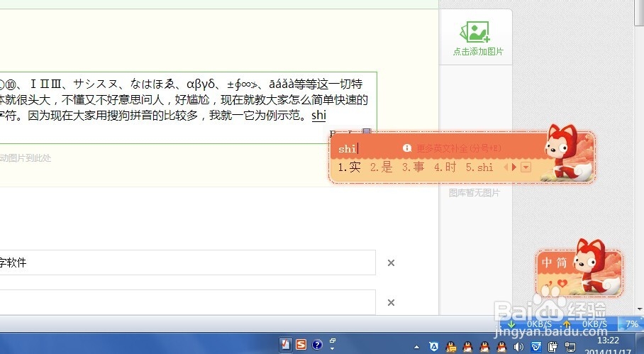Click the vertical scrollbar thumb at top right
The width and height of the screenshot is (644, 354).
[640, 12]
